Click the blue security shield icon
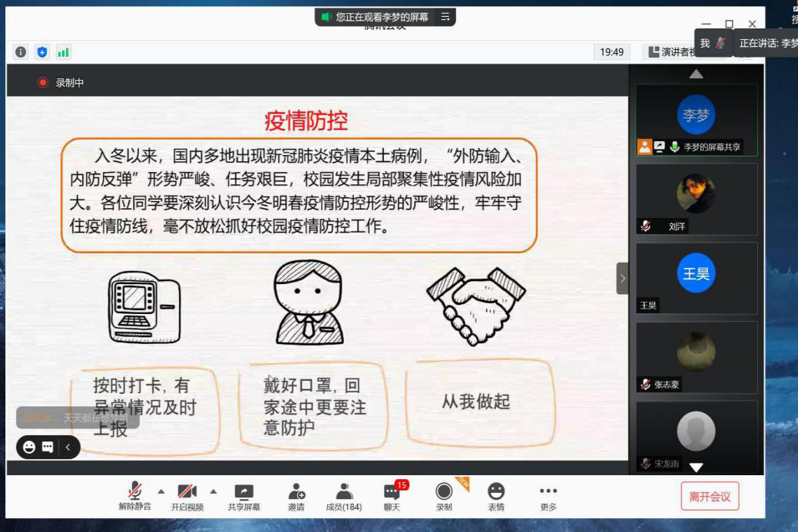 (x=42, y=52)
